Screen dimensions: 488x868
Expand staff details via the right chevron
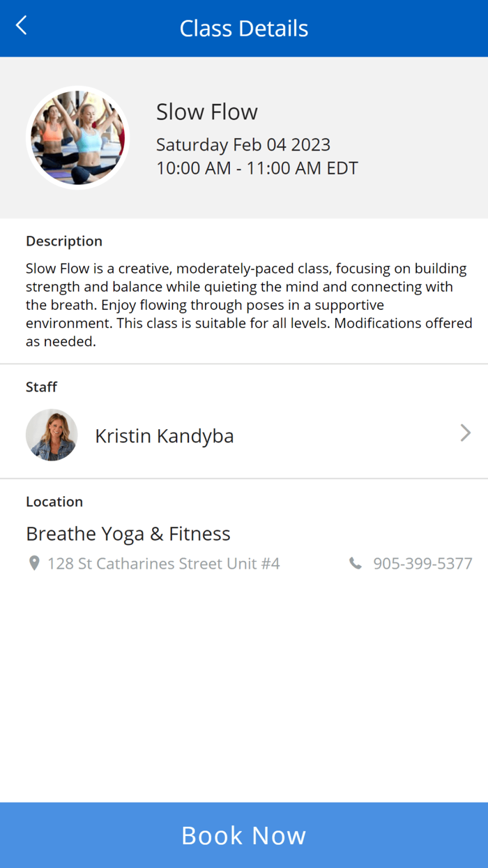[x=465, y=433]
